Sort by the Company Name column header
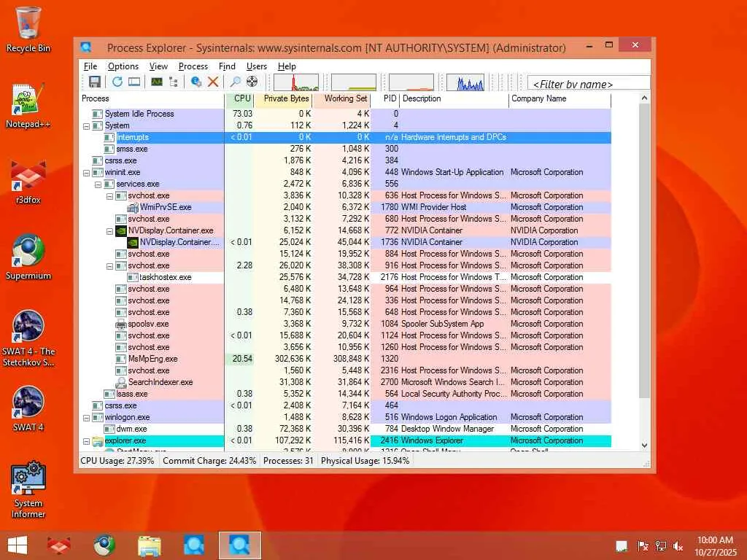The height and width of the screenshot is (560, 747). pyautogui.click(x=560, y=99)
